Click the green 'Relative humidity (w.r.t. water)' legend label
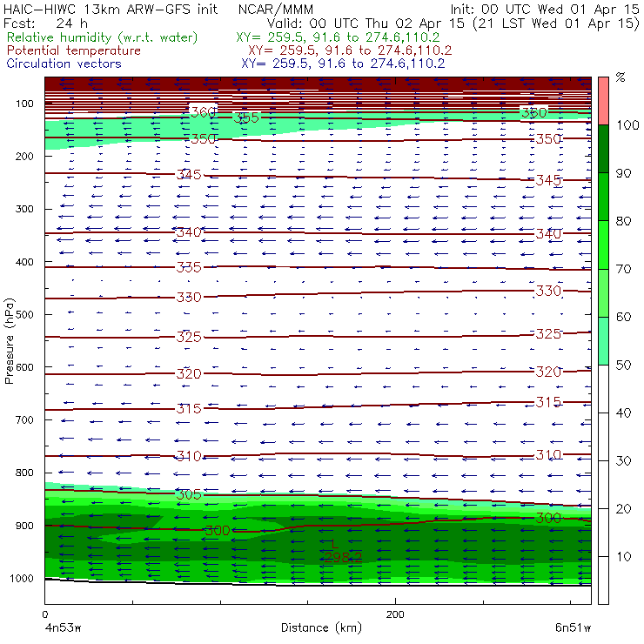The height and width of the screenshot is (644, 644). [x=103, y=37]
